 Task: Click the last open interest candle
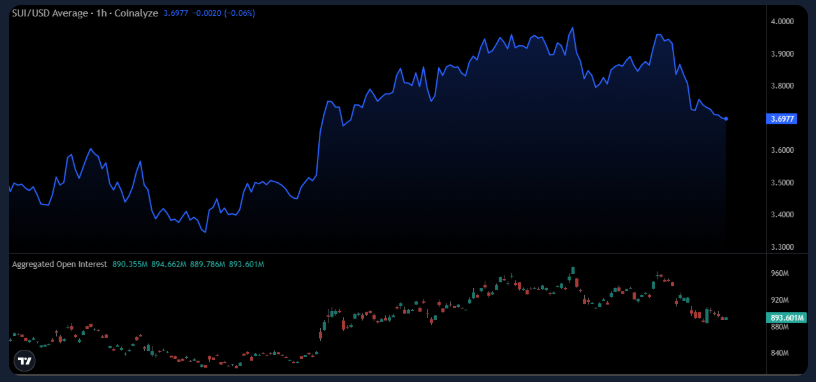point(726,318)
